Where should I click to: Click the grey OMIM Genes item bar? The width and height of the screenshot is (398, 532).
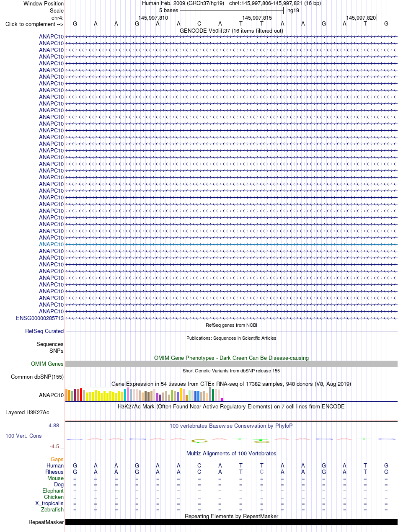point(231,364)
